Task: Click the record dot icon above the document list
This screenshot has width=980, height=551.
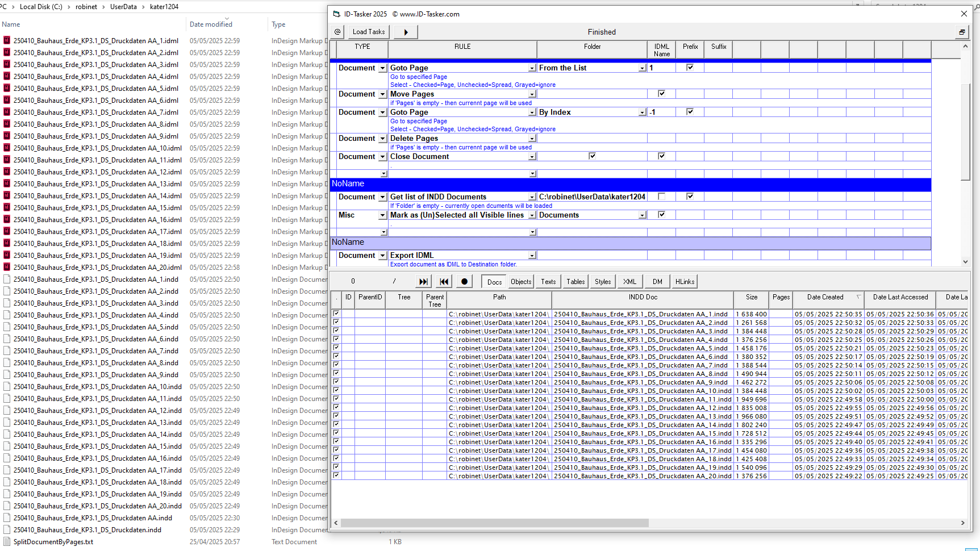Action: pos(464,281)
